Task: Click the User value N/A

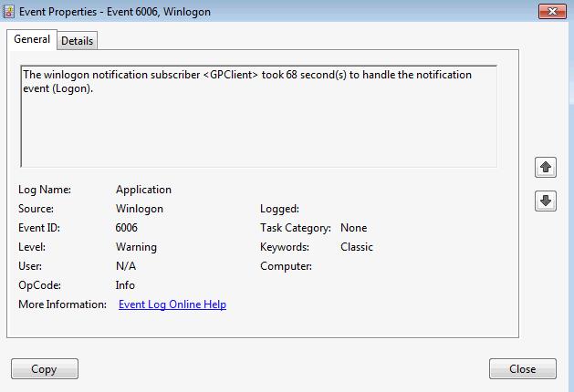Action: [126, 266]
